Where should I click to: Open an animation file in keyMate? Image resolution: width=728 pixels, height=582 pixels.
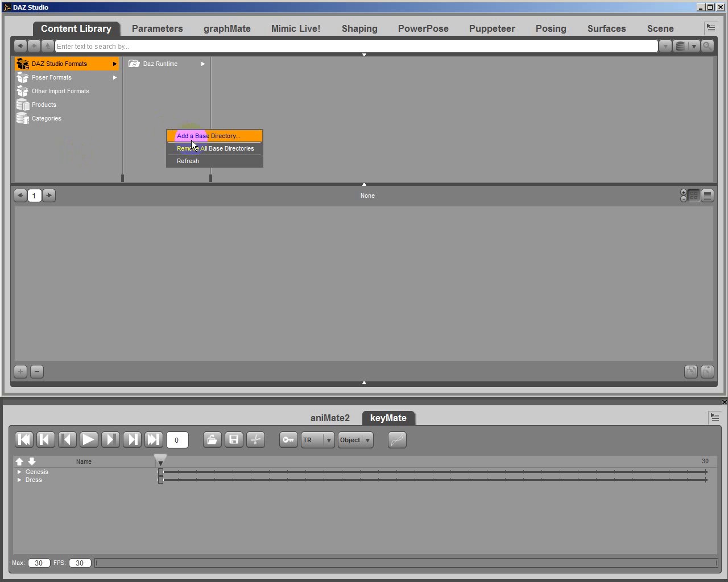(x=212, y=439)
